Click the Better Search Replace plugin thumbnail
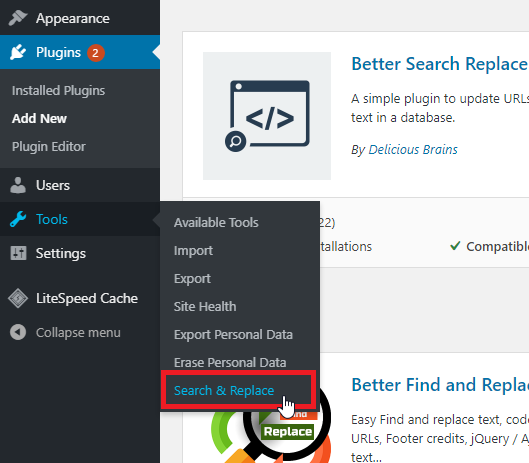This screenshot has height=463, width=529. [x=267, y=116]
